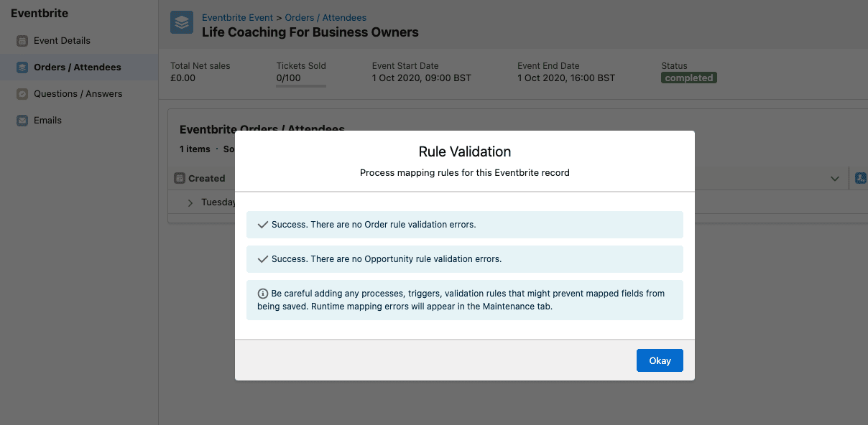Screen dimensions: 868x425
Task: Click the Tickets Sold 0/100 value
Action: coord(289,78)
